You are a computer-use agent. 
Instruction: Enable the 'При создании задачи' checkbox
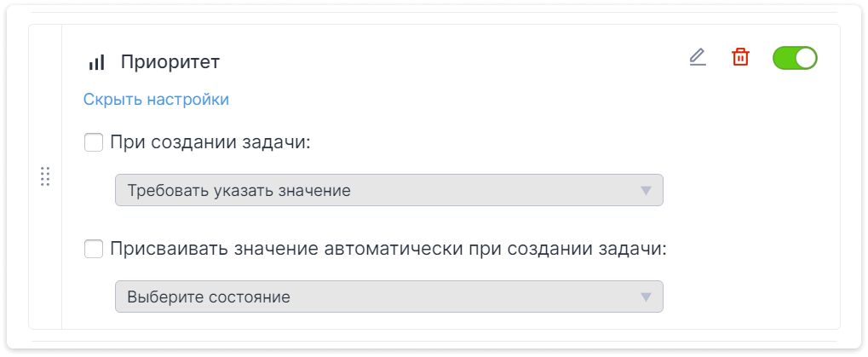pyautogui.click(x=94, y=143)
